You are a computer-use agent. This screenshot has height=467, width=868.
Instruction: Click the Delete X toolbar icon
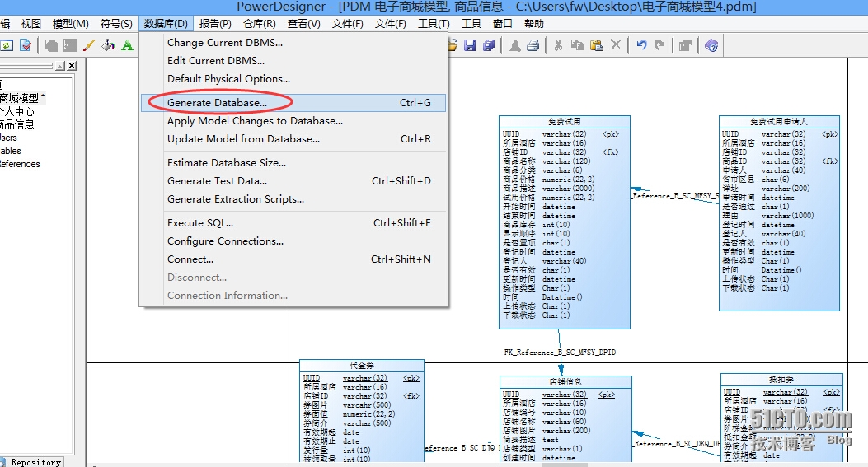(x=616, y=45)
